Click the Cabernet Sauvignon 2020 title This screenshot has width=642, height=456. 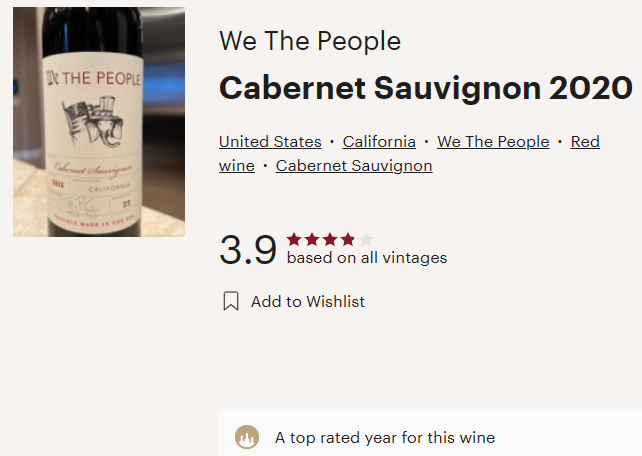click(425, 88)
